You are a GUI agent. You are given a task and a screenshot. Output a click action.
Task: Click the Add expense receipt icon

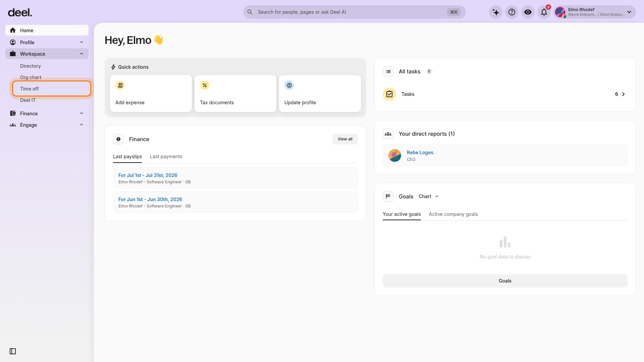point(120,85)
